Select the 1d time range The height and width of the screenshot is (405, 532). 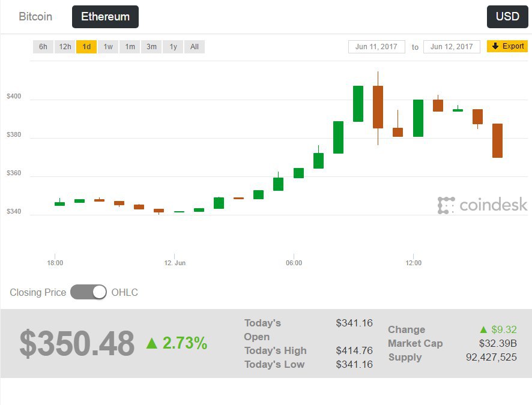(x=86, y=47)
